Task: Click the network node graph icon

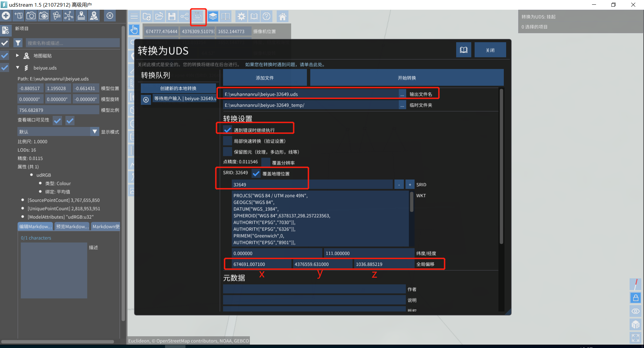Action: point(69,16)
